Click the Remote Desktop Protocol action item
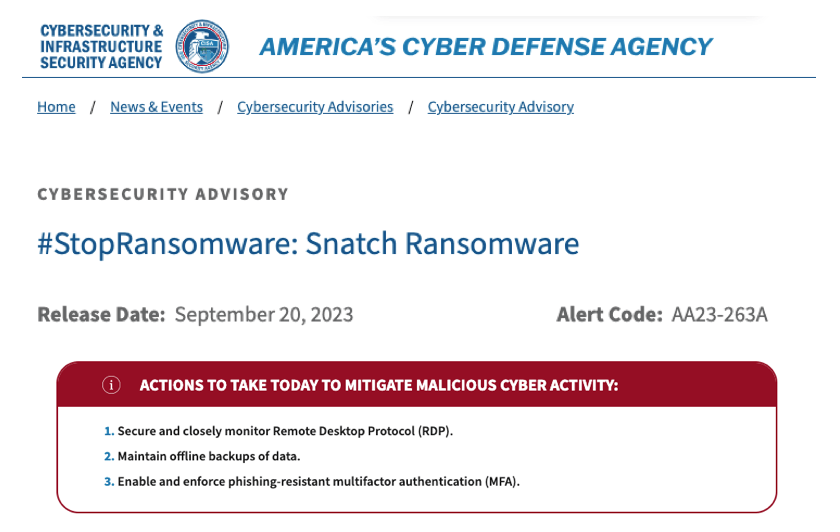The width and height of the screenshot is (840, 532). pos(285,431)
